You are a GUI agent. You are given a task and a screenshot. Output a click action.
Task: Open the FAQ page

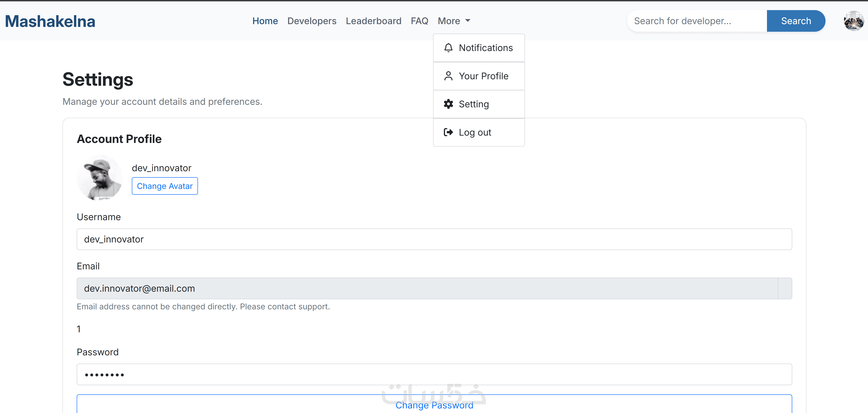[420, 21]
